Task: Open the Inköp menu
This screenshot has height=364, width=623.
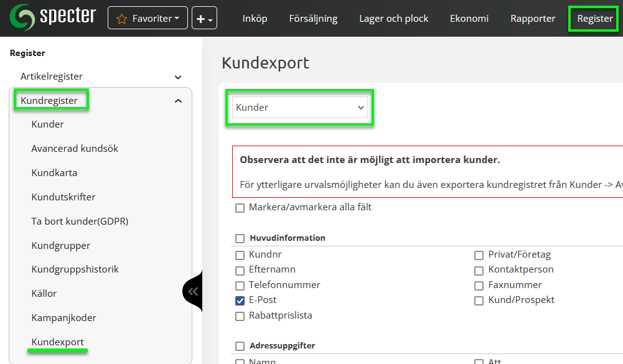Action: pyautogui.click(x=255, y=19)
